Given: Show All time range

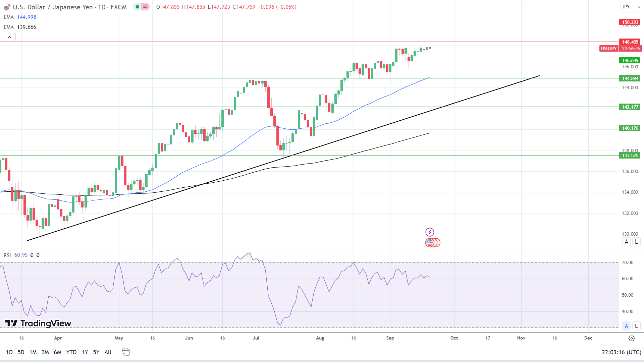Looking at the screenshot, I should pyautogui.click(x=108, y=352).
